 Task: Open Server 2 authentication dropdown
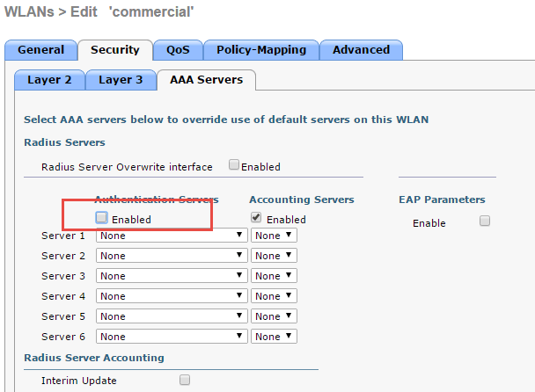pyautogui.click(x=172, y=255)
